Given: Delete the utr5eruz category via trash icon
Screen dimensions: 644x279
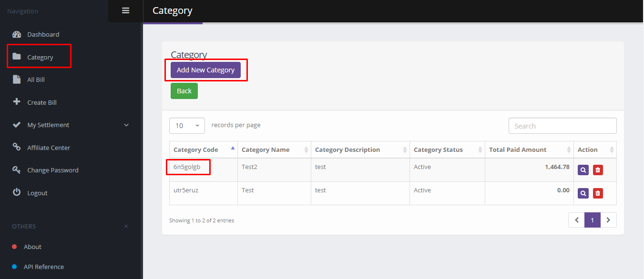Looking at the screenshot, I should coord(598,193).
